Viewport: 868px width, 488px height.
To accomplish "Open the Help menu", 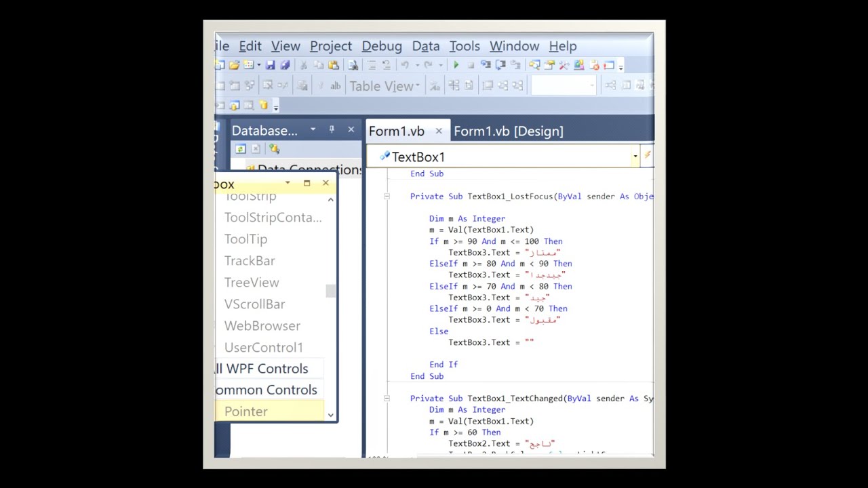I will (x=563, y=46).
